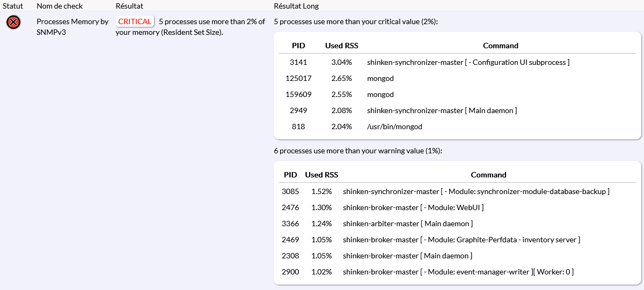644x290 pixels.
Task: Open the Processes Memory by SNMPv3 check
Action: (72, 27)
